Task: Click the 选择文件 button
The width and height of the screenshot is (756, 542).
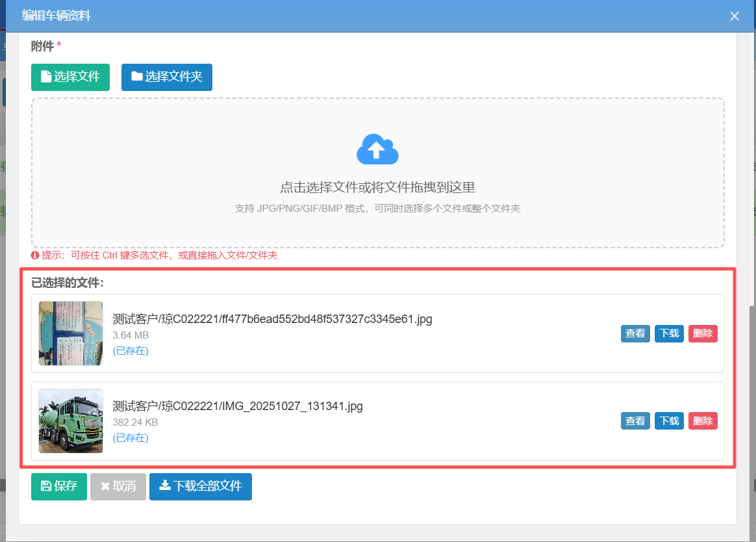Action: (x=70, y=77)
